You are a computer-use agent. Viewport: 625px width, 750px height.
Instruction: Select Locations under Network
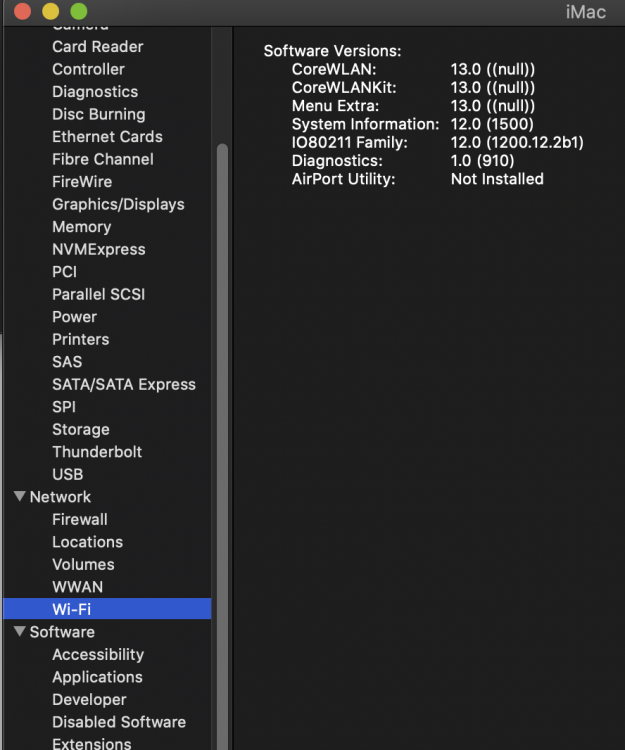pos(88,541)
